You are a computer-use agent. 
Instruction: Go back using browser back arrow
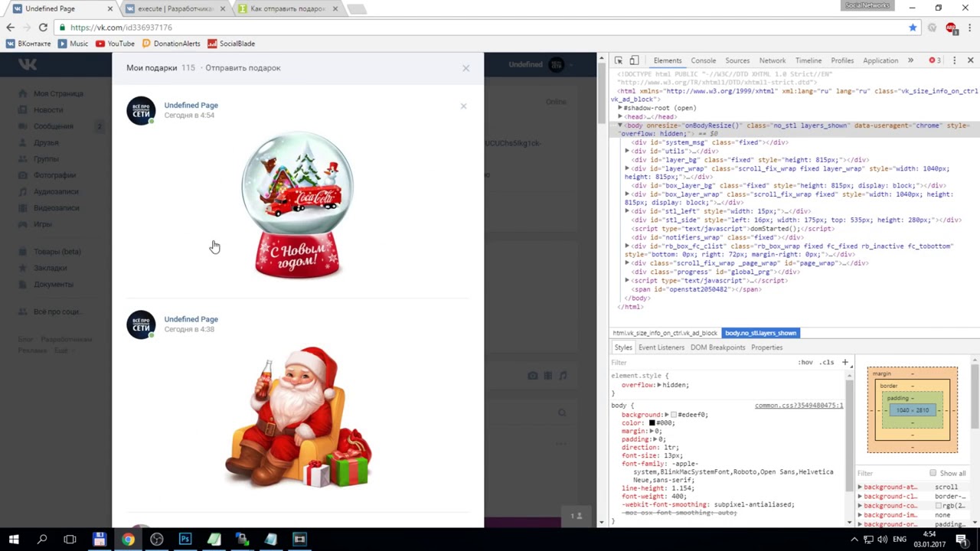coord(10,28)
